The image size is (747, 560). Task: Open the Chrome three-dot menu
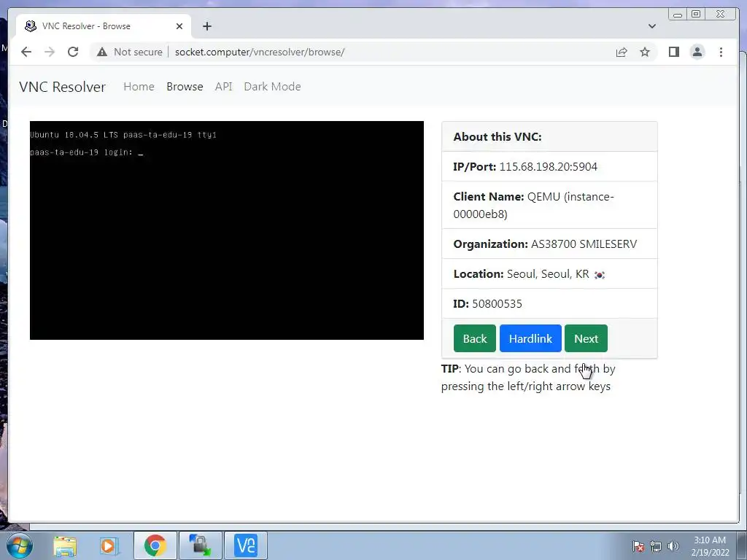point(721,52)
